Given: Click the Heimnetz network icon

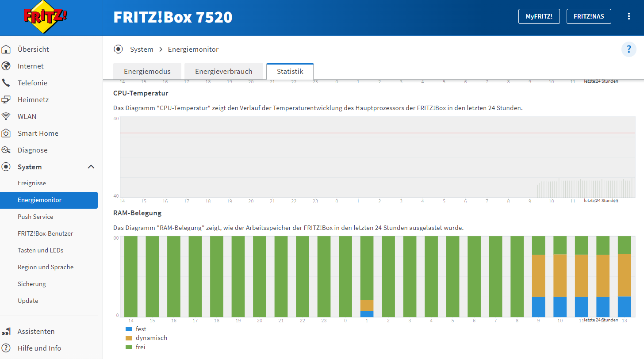Looking at the screenshot, I should click(6, 99).
